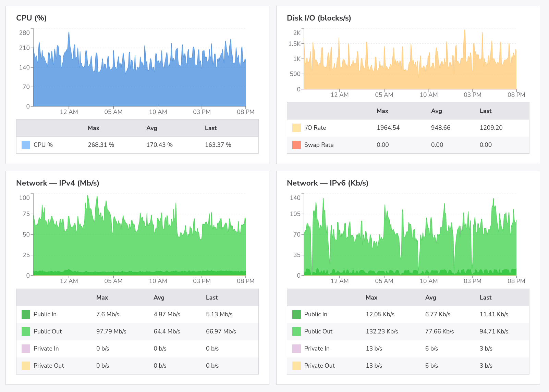
Task: Toggle IPv4 Public In legend swatch
Action: coord(26,314)
